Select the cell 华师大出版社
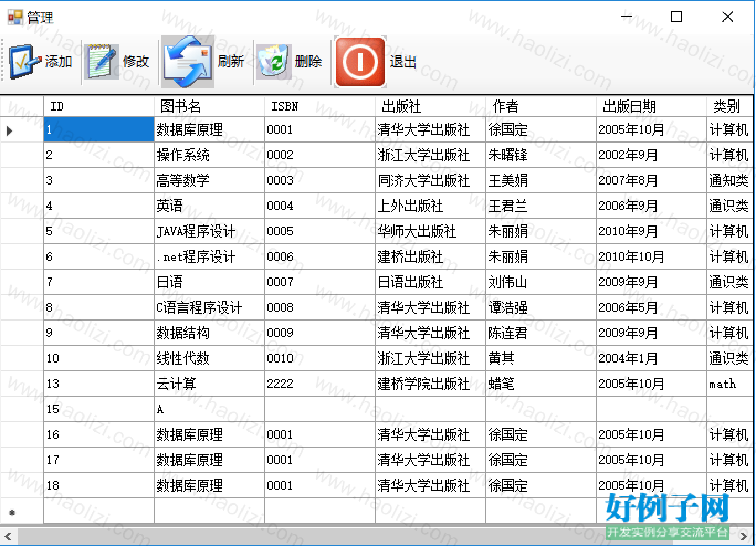This screenshot has width=756, height=546. [431, 232]
